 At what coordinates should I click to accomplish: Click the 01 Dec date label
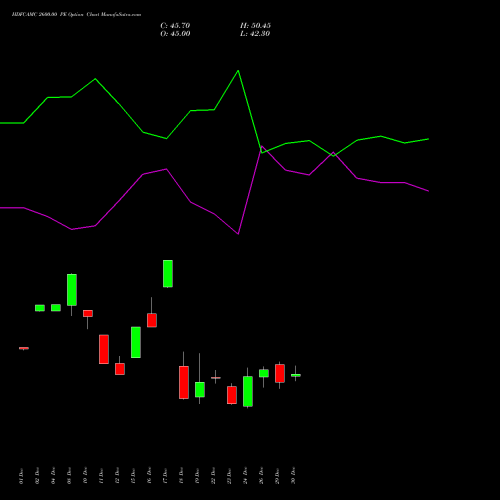click(21, 476)
